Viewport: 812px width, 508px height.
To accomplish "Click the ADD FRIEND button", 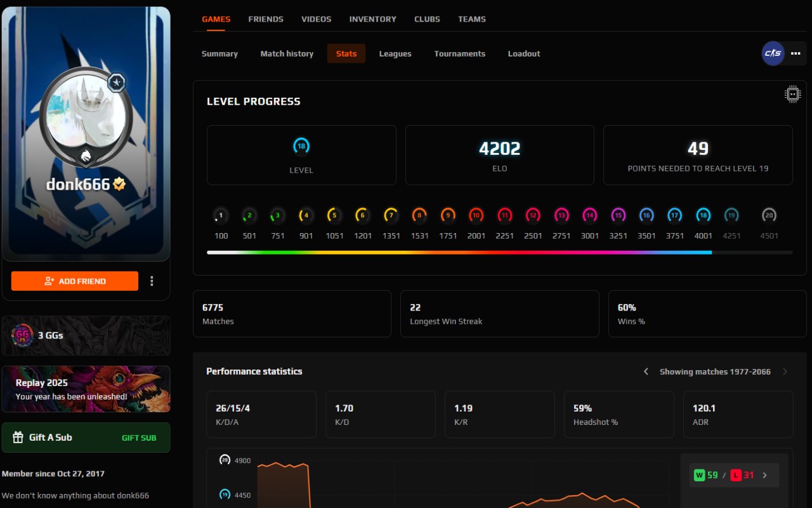I will 74,281.
